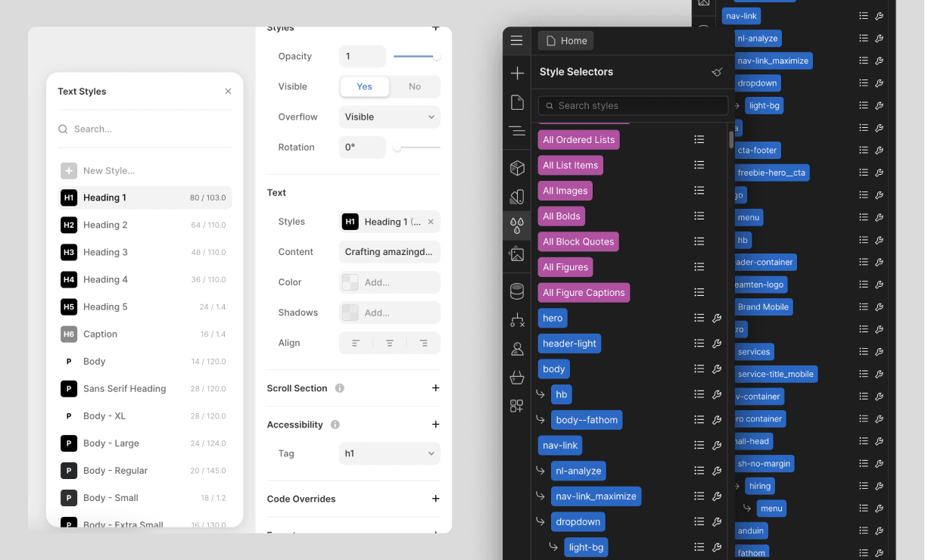925x560 pixels.
Task: Open the CMS panel via the database icon
Action: click(517, 291)
